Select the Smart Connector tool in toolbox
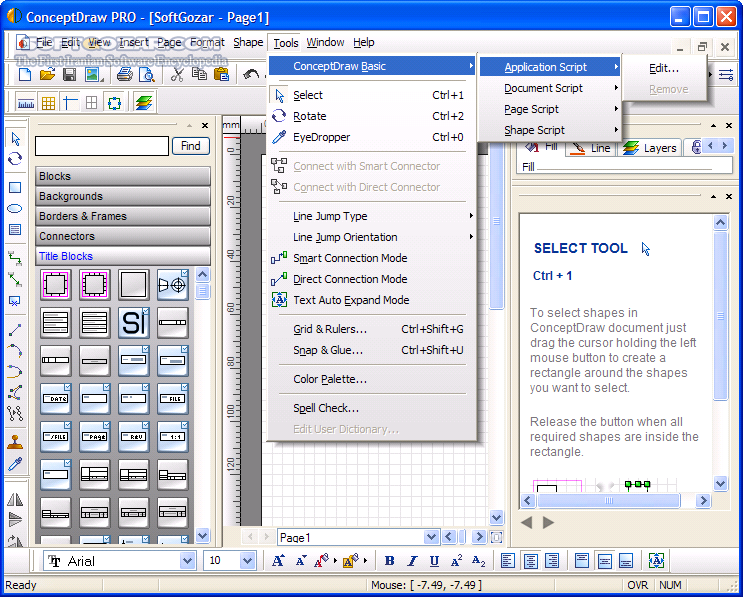Image resolution: width=743 pixels, height=597 pixels. pos(15,258)
